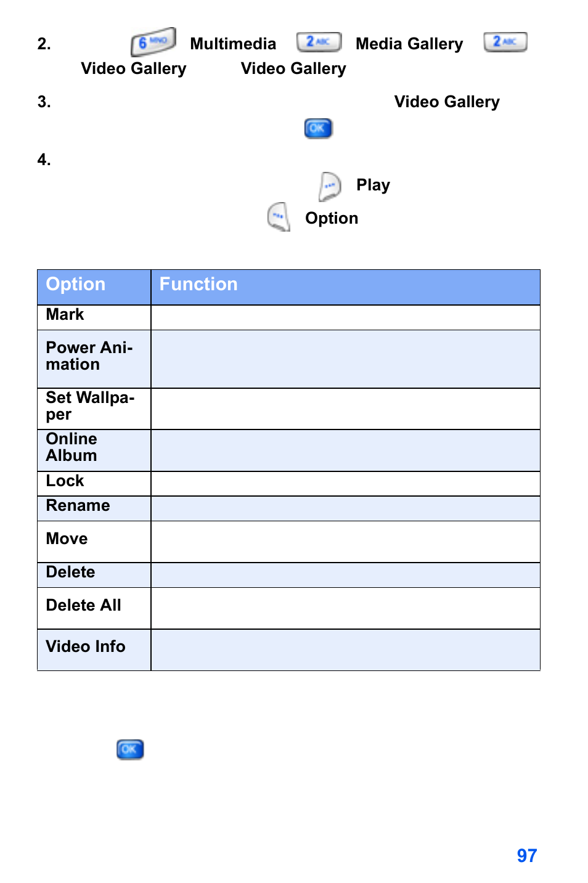Select the Set Wallpaper option row
Image resolution: width=588 pixels, height=883 pixels.
pos(288,409)
